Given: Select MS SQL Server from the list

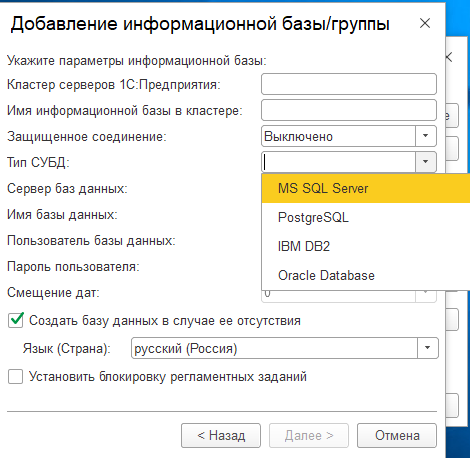Looking at the screenshot, I should click(366, 189).
